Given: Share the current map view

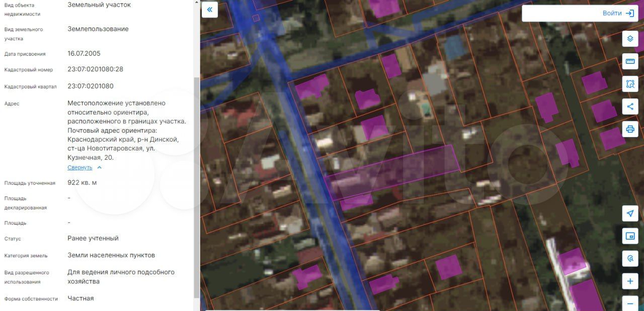Looking at the screenshot, I should [x=630, y=107].
